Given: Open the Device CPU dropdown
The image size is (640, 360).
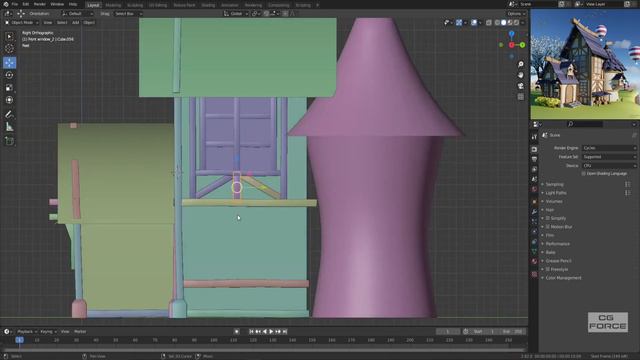Looking at the screenshot, I should click(x=609, y=166).
